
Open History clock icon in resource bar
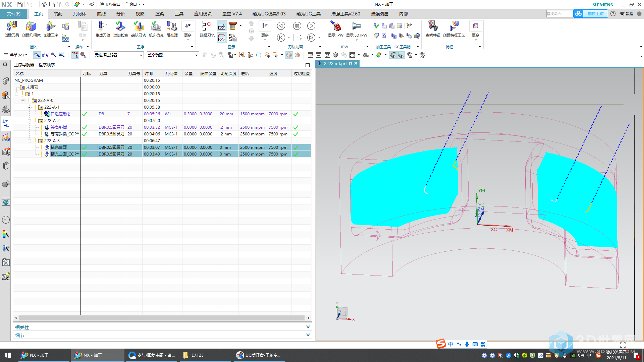point(6,220)
